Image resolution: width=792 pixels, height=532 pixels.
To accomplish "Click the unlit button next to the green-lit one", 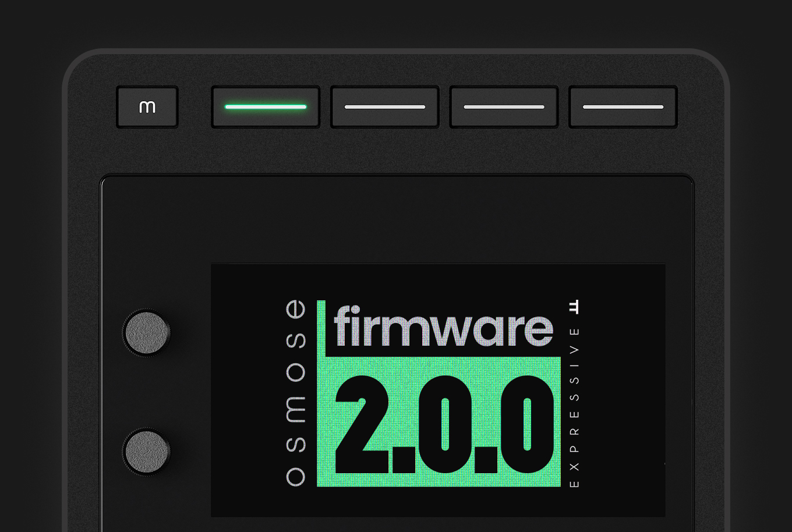I will tap(385, 107).
